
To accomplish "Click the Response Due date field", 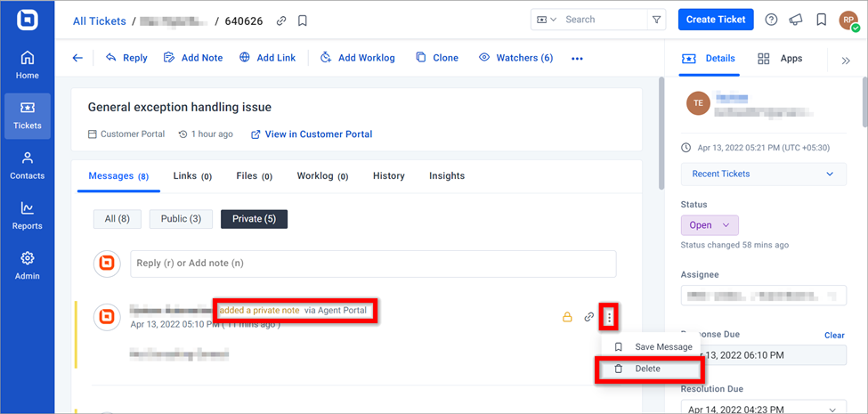I will (x=763, y=354).
